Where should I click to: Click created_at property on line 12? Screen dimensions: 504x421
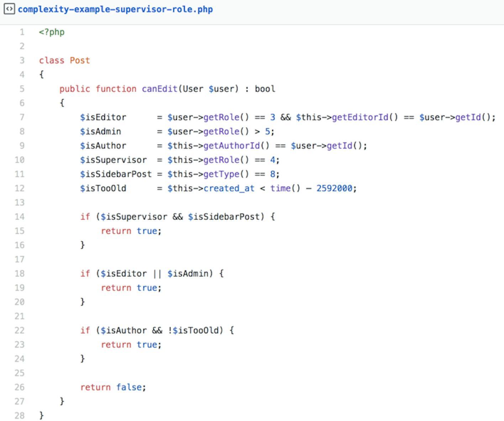(x=229, y=188)
